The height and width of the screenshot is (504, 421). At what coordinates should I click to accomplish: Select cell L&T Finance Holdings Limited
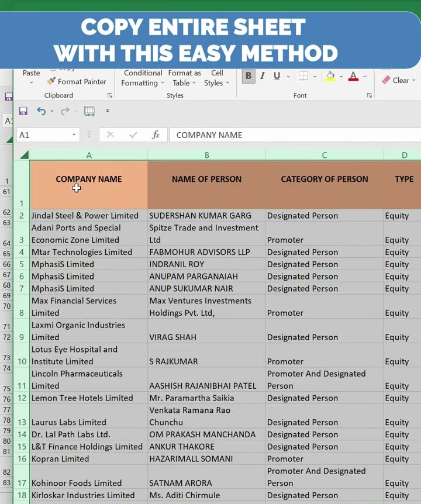(89, 447)
